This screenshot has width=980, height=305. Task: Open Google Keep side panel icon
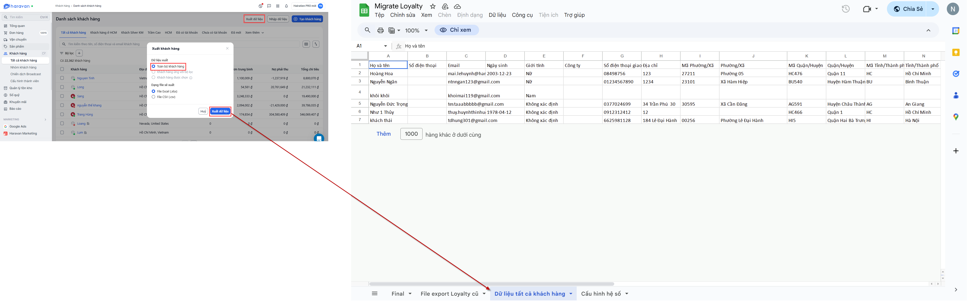(x=956, y=52)
